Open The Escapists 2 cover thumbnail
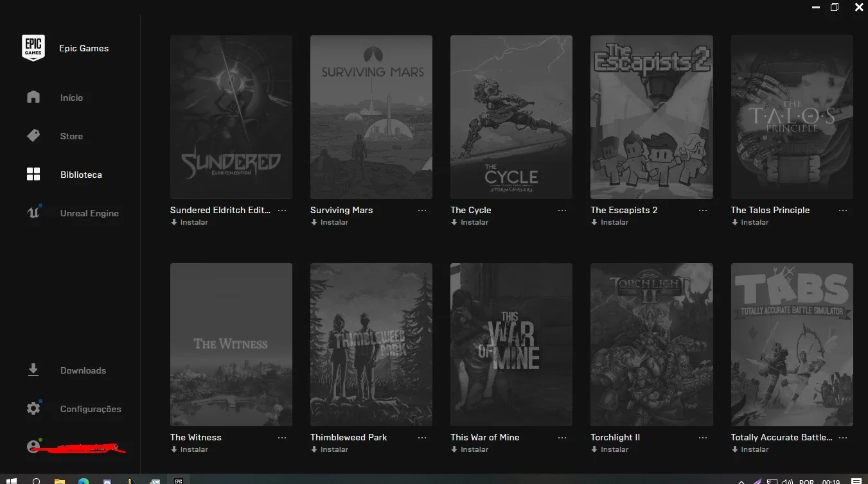The image size is (868, 484). [651, 117]
